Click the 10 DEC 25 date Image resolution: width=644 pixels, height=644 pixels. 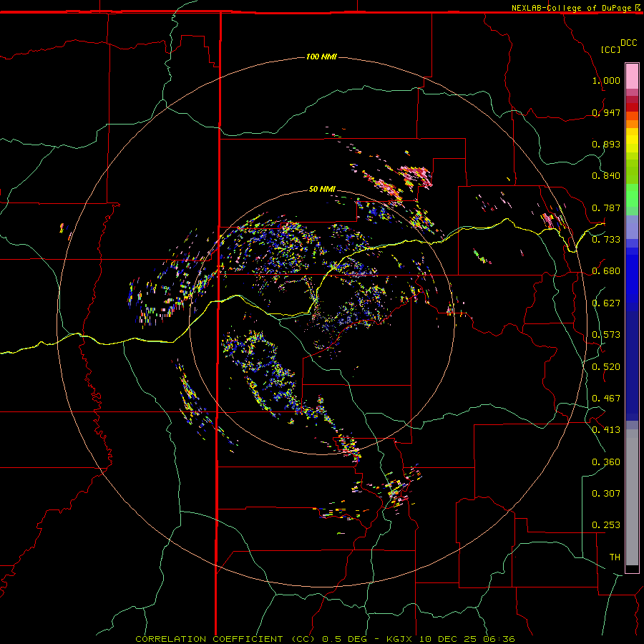pos(448,639)
